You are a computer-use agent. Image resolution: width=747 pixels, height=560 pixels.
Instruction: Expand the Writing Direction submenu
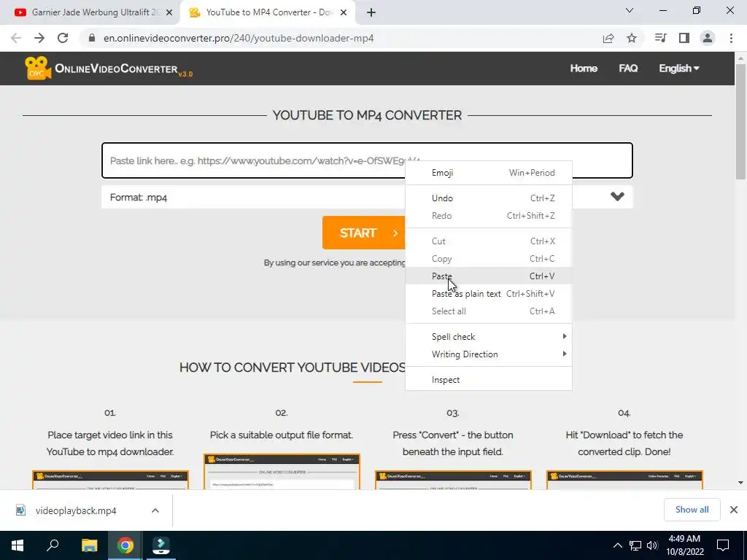coord(488,354)
